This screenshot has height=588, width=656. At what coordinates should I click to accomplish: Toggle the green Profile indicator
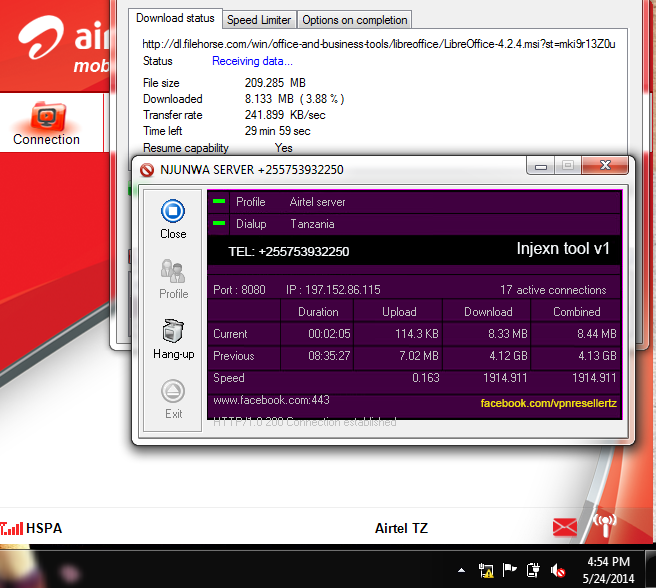coord(219,202)
